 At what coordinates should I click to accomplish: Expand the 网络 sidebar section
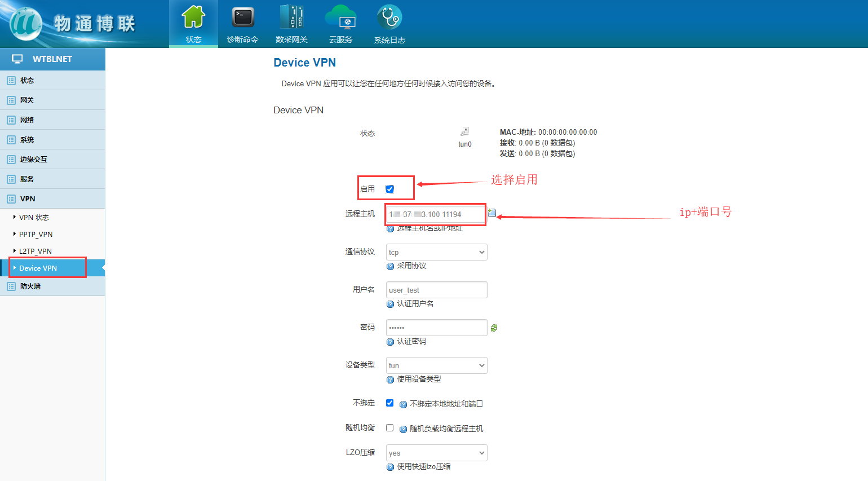coord(52,120)
